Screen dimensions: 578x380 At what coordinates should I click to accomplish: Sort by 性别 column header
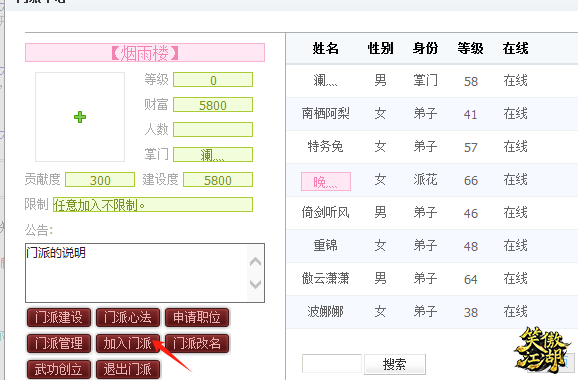[380, 48]
